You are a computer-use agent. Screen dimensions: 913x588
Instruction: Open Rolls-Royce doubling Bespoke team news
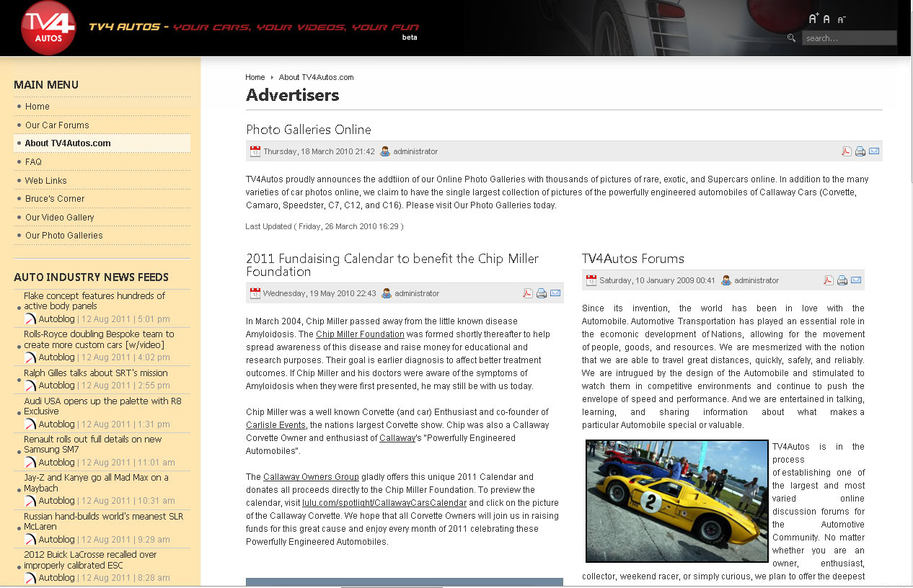point(99,339)
